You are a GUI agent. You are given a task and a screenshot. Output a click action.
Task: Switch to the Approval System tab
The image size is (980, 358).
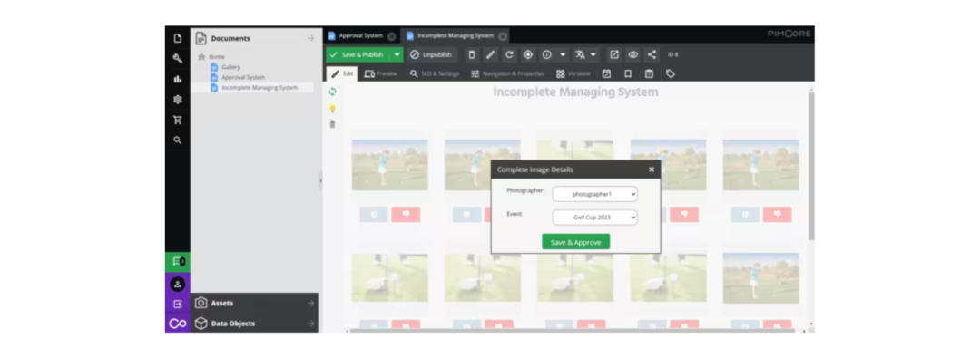click(360, 35)
